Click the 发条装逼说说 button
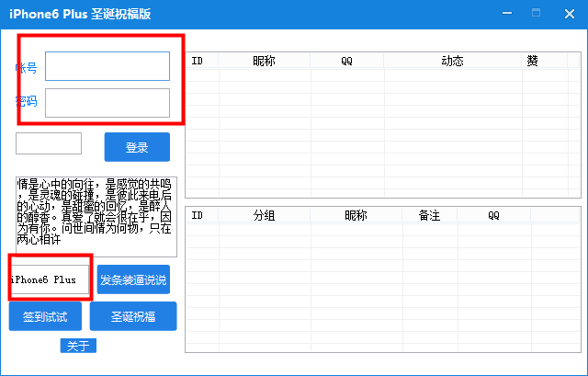The image size is (588, 376). coord(133,279)
